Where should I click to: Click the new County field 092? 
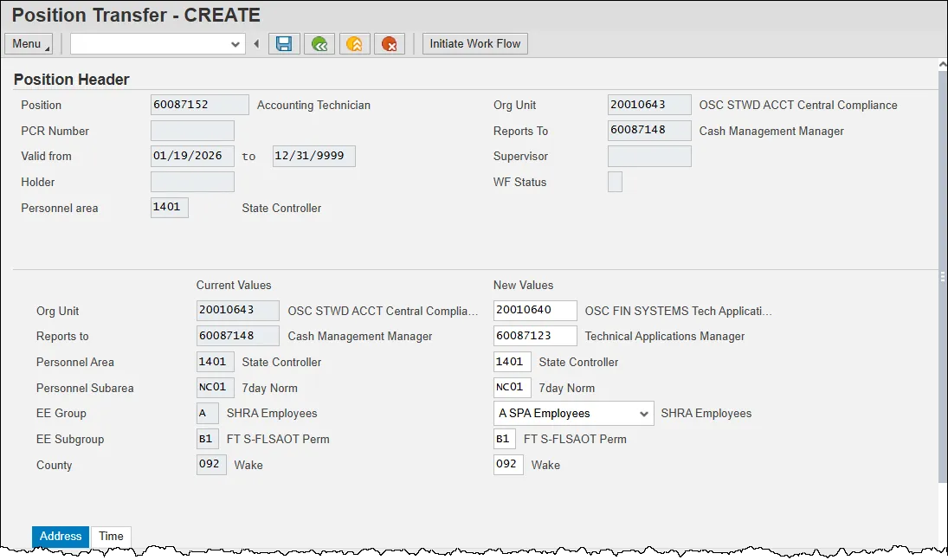tap(507, 465)
